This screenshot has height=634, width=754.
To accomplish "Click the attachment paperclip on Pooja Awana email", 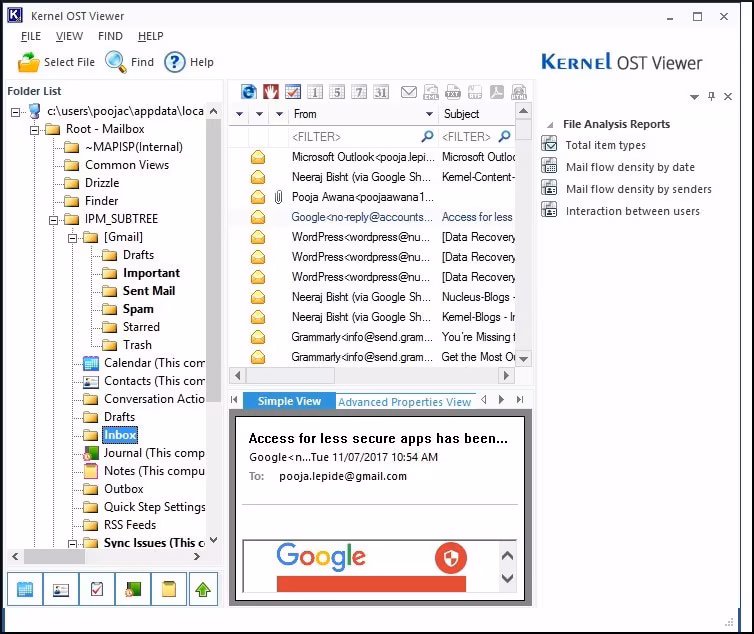I will click(x=278, y=197).
